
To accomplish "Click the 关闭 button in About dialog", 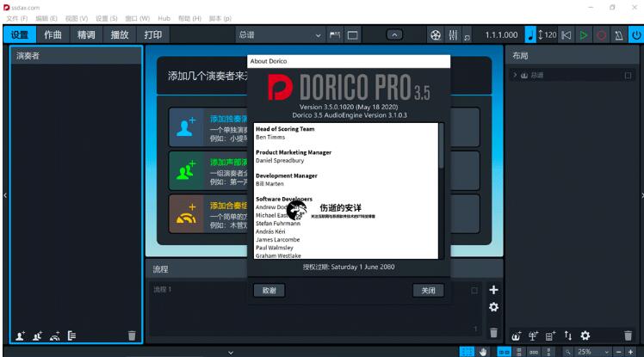I will [x=429, y=291].
